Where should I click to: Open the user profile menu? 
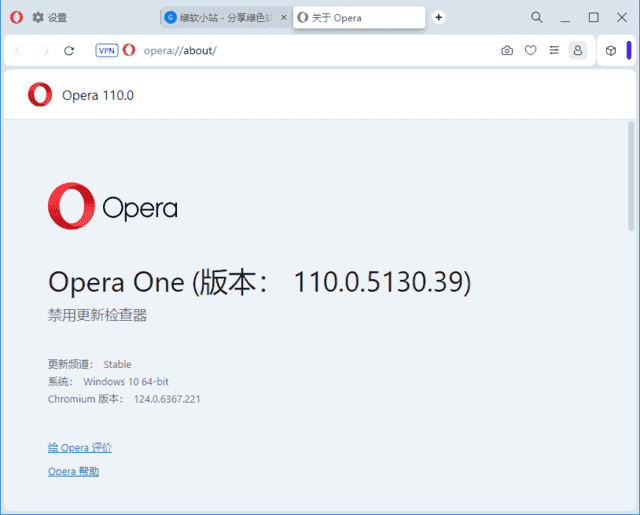tap(577, 51)
